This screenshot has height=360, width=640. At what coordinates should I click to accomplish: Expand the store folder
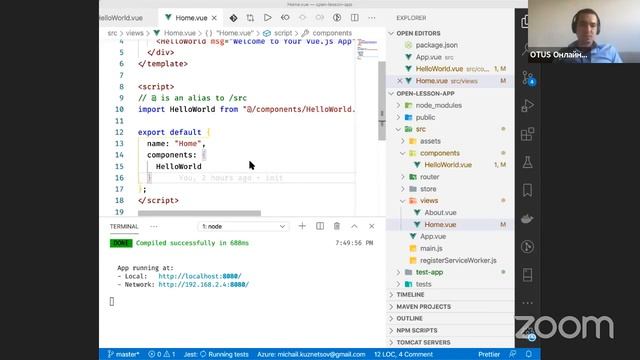click(403, 189)
